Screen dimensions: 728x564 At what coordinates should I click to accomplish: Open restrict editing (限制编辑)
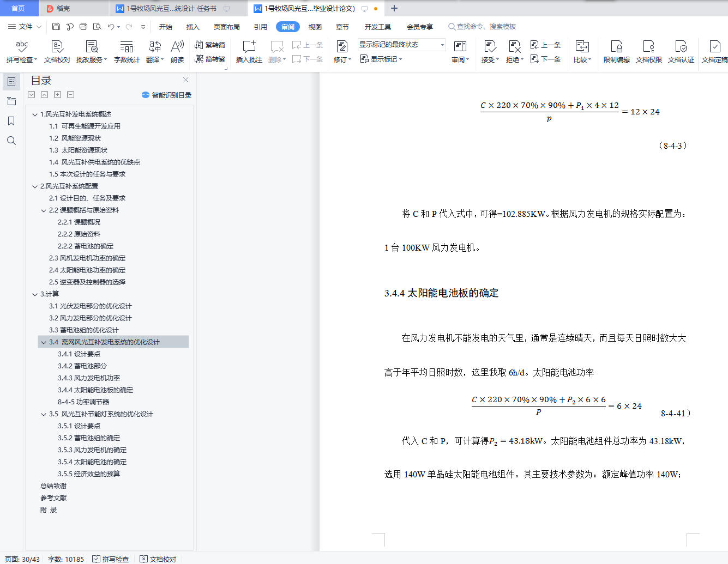616,52
